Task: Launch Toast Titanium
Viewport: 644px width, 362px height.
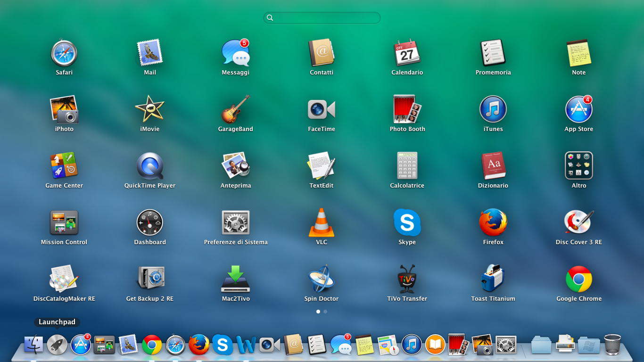Action: [493, 280]
